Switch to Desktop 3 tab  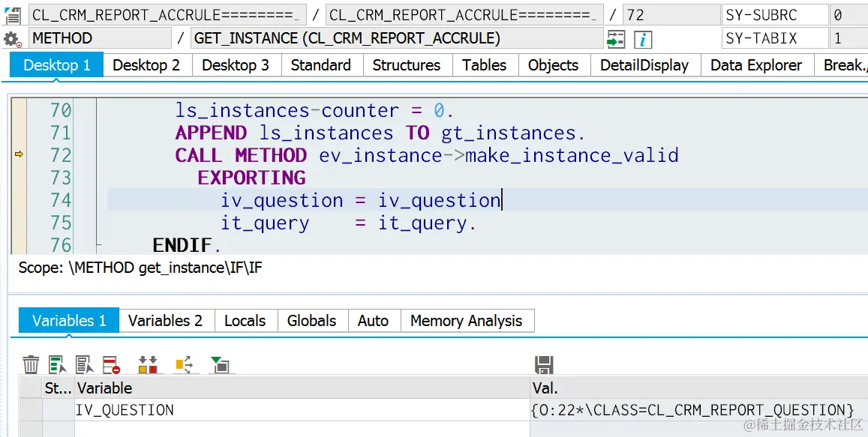[236, 64]
